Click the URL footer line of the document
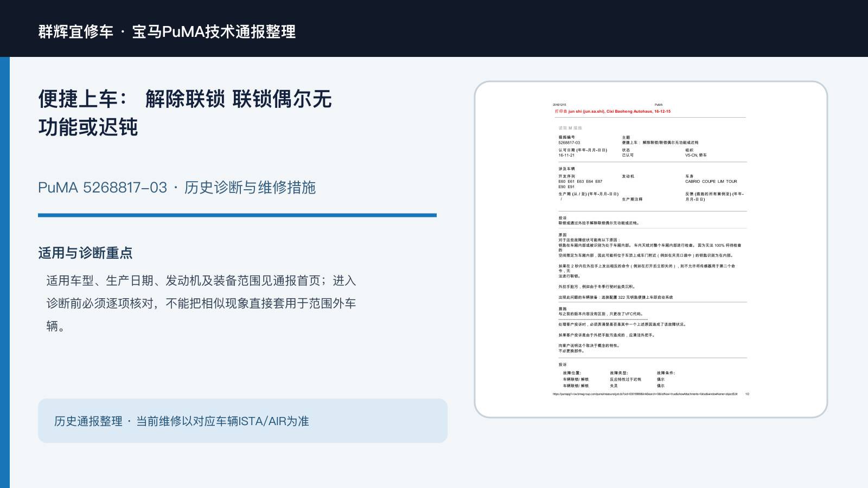The height and width of the screenshot is (488, 868). point(645,394)
